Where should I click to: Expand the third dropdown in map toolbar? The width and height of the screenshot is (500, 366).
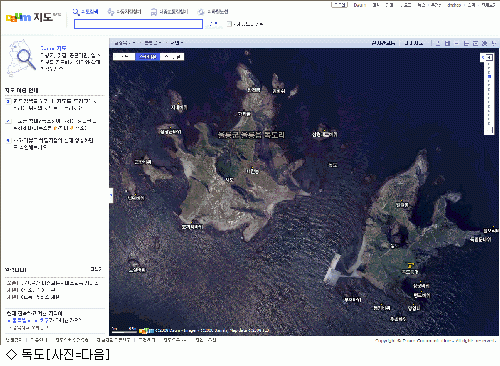click(177, 43)
